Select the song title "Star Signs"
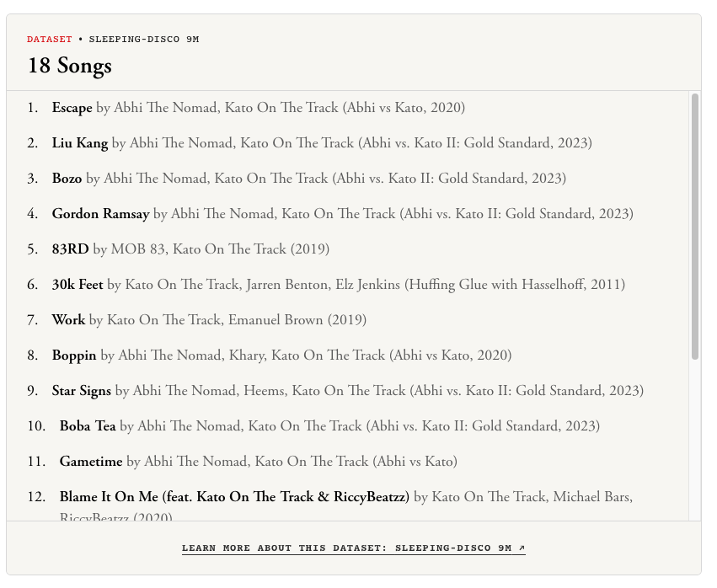Image resolution: width=717 pixels, height=588 pixels. tap(82, 391)
